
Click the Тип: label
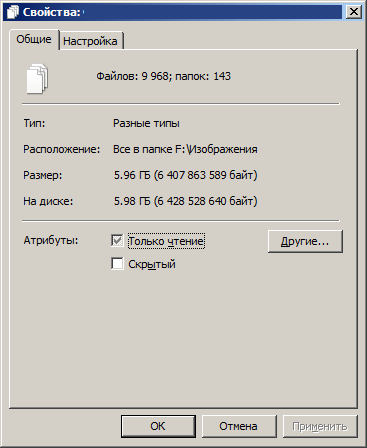pos(34,123)
